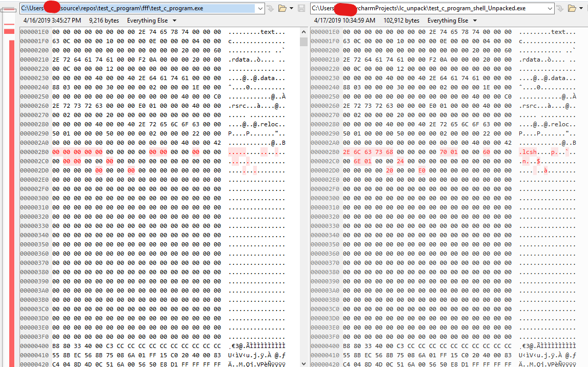Click offset 00000260 in the left pane
The height and width of the screenshot is (367, 588).
coord(34,106)
